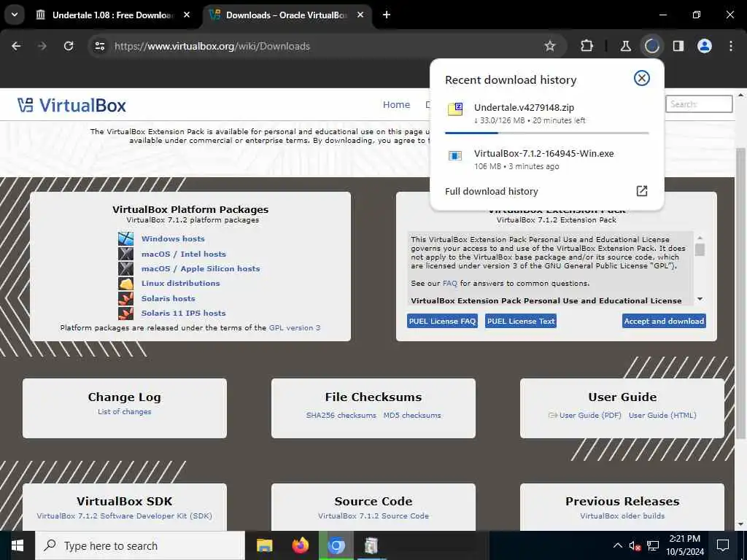Open the Windows Start menu

pyautogui.click(x=18, y=545)
